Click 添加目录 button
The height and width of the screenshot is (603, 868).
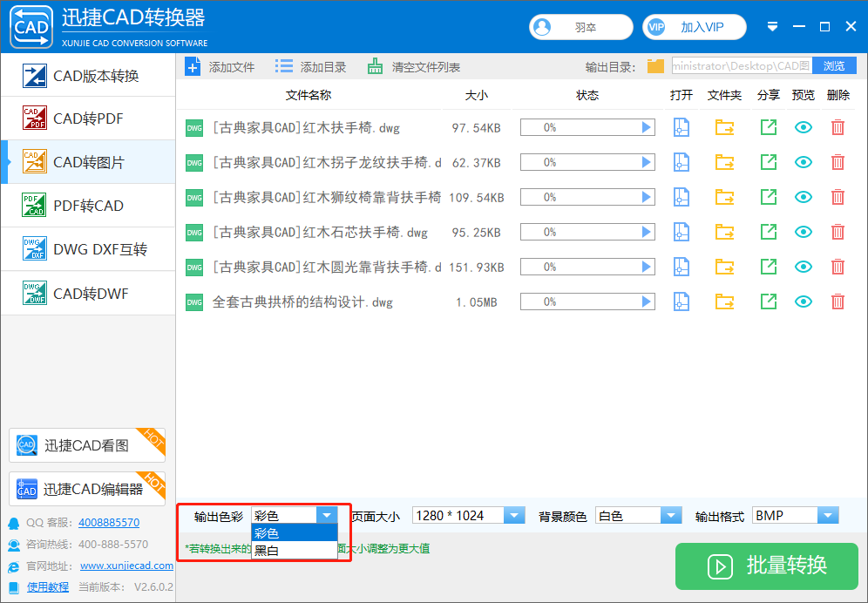[x=310, y=67]
